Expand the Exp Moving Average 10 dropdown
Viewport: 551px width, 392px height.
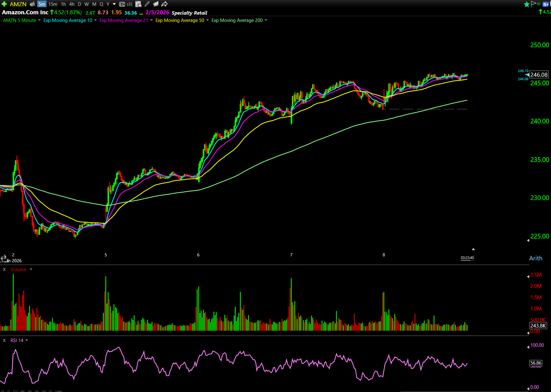coord(96,20)
